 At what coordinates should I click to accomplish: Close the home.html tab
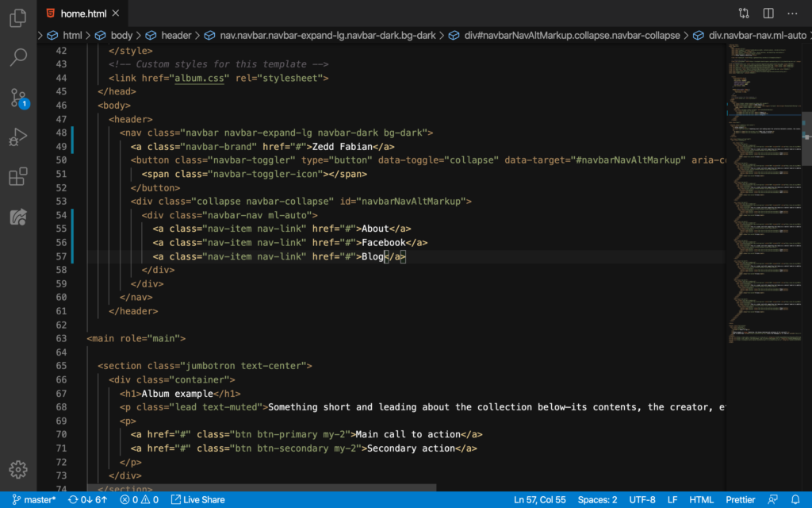(x=116, y=13)
